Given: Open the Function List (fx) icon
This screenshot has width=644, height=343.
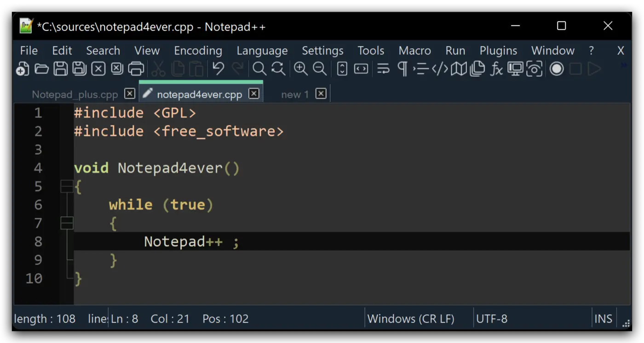Looking at the screenshot, I should coord(496,69).
